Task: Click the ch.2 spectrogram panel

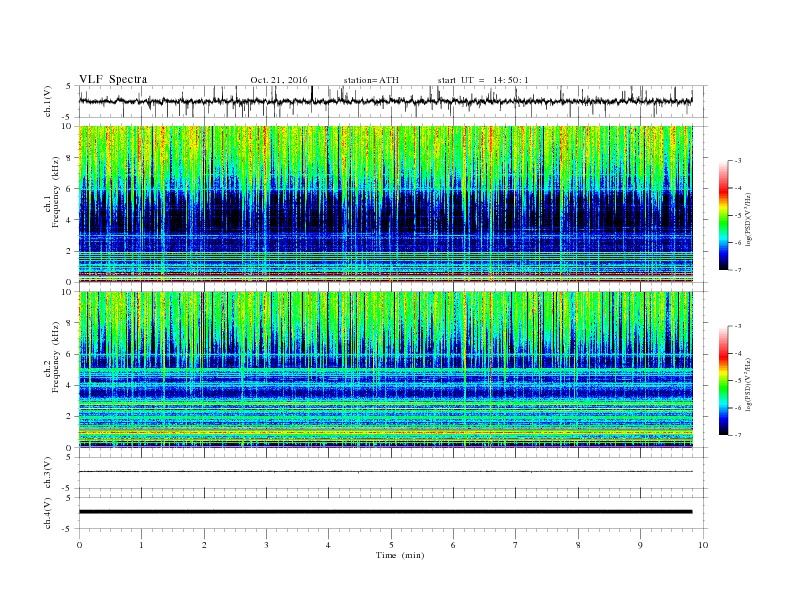Action: [x=385, y=370]
